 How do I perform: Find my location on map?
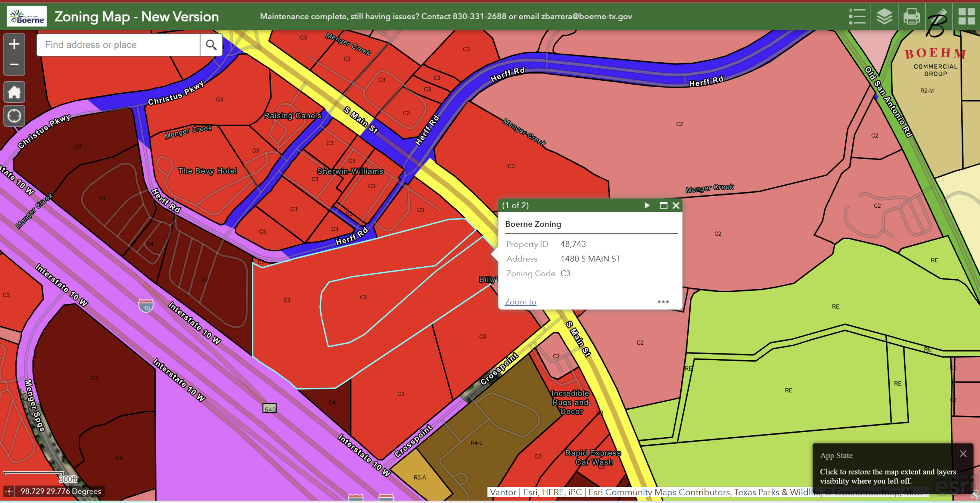point(14,116)
